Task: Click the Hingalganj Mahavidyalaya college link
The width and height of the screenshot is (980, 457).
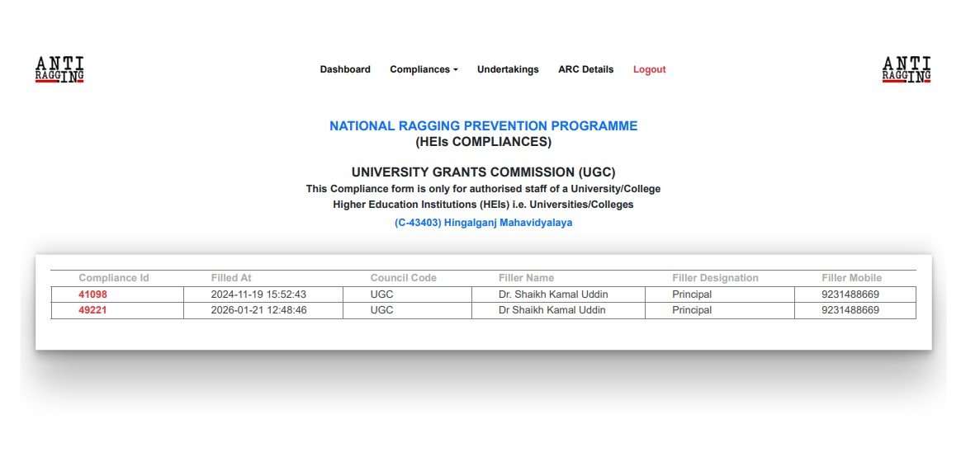Action: click(483, 223)
